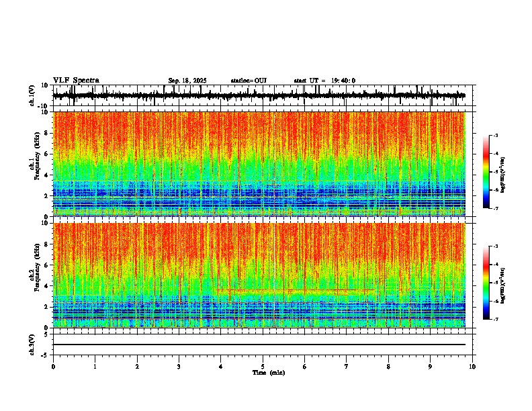Click the time axis tick label '10'

(x=472, y=367)
